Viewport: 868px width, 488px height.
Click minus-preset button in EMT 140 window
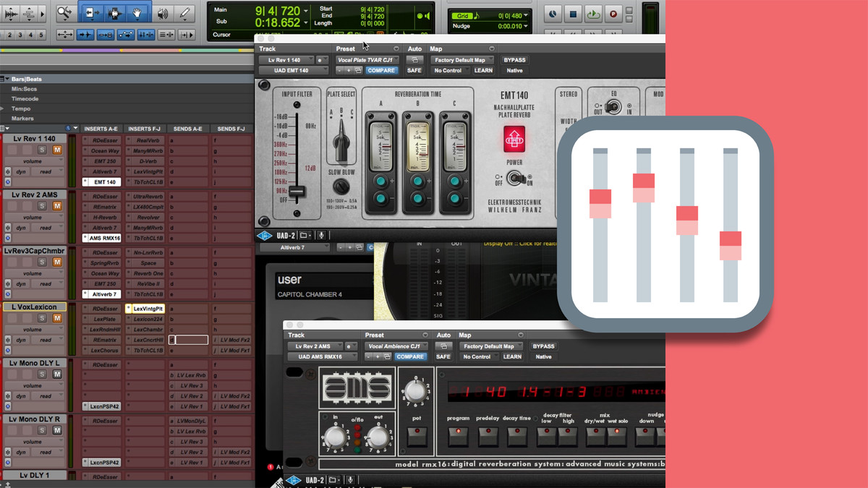tap(340, 71)
